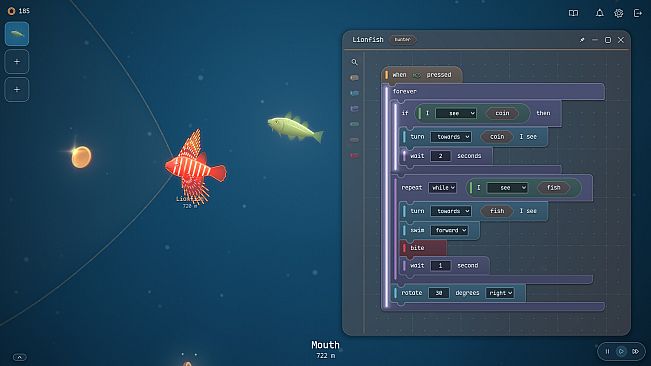Click the coin counter icon showing 185
This screenshot has width=651, height=366.
[x=11, y=11]
